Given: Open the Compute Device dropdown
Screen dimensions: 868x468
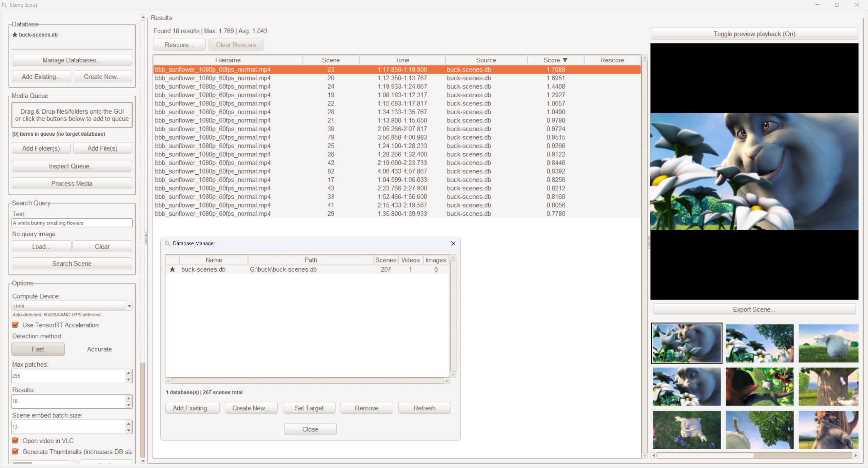Looking at the screenshot, I should point(129,306).
